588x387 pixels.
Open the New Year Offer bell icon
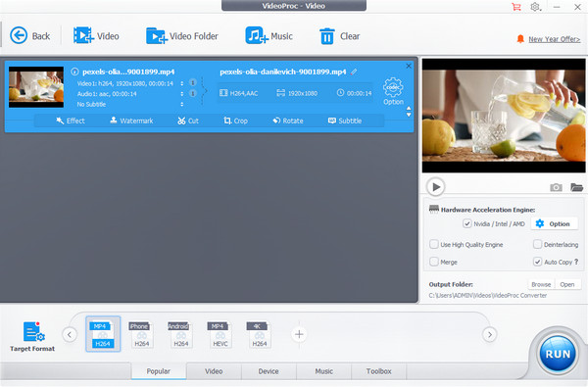point(520,39)
